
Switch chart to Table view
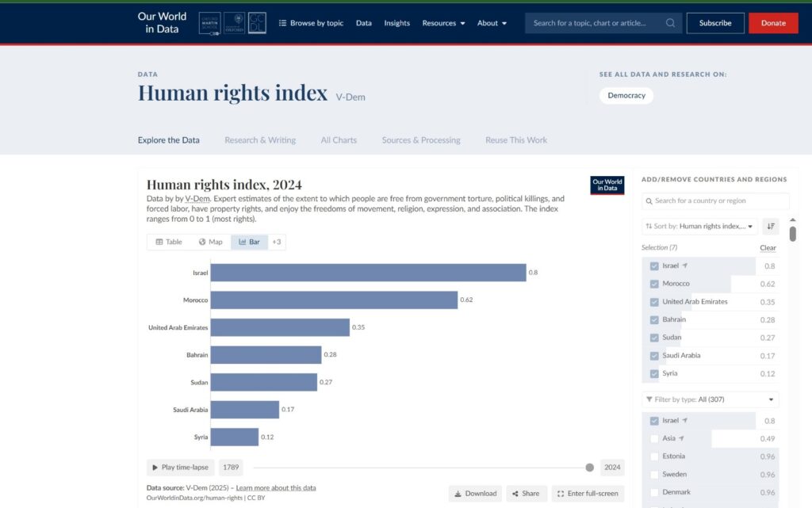168,242
